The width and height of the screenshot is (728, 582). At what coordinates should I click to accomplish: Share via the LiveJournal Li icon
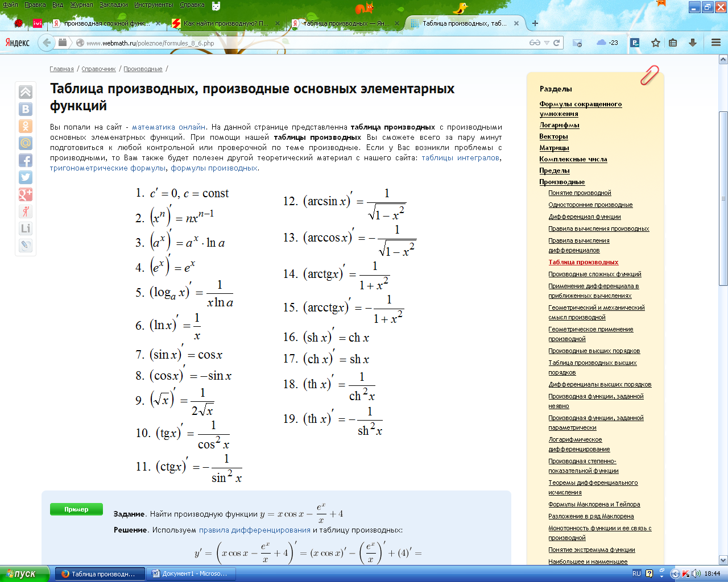pos(26,228)
